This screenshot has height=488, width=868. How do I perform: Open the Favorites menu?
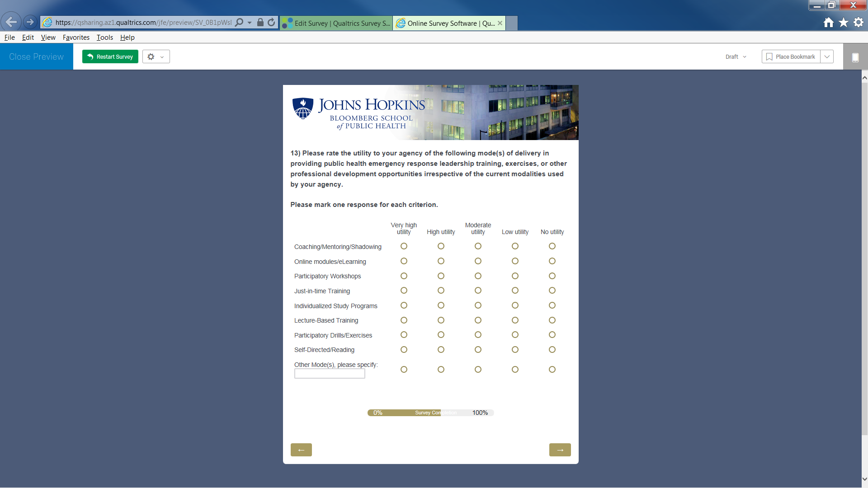pos(76,38)
